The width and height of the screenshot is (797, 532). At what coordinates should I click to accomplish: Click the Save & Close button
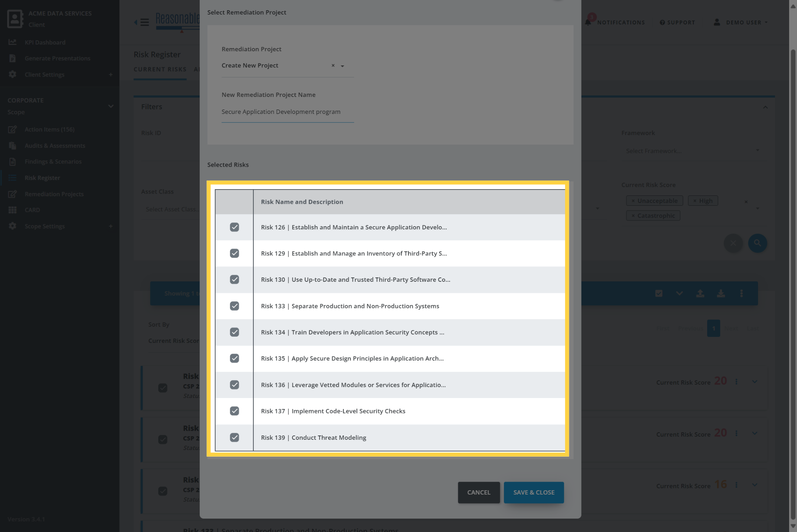pos(534,492)
